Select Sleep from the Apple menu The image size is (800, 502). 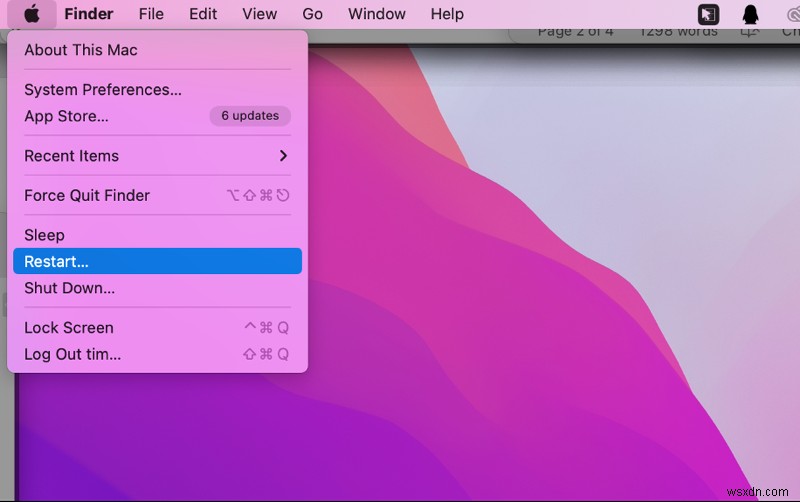tap(157, 235)
